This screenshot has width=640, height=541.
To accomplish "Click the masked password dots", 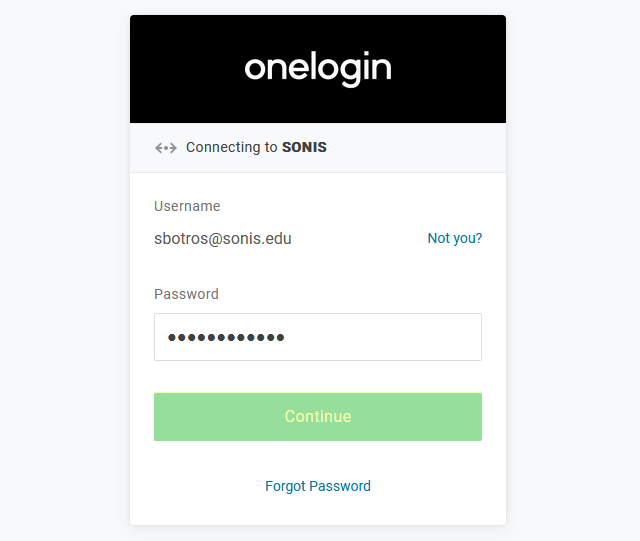I will click(226, 338).
